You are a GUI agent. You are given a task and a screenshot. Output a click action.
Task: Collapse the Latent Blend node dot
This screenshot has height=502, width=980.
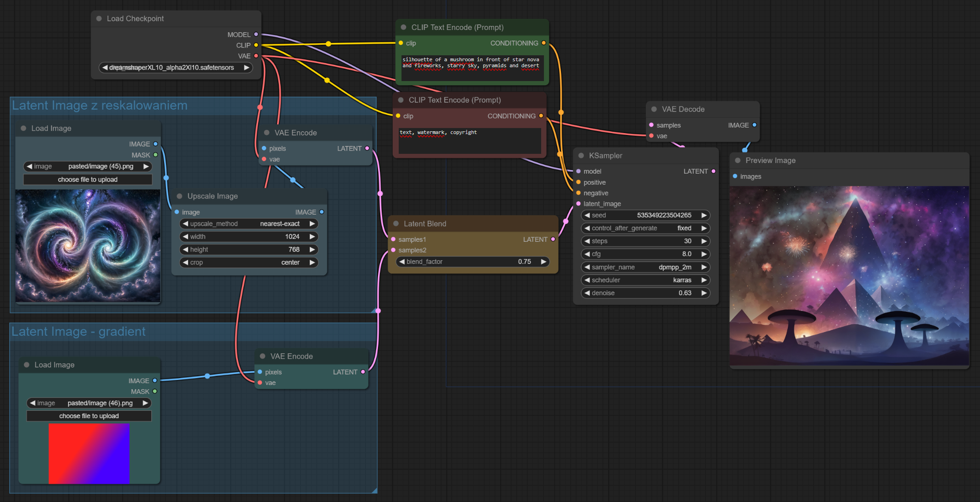(396, 224)
